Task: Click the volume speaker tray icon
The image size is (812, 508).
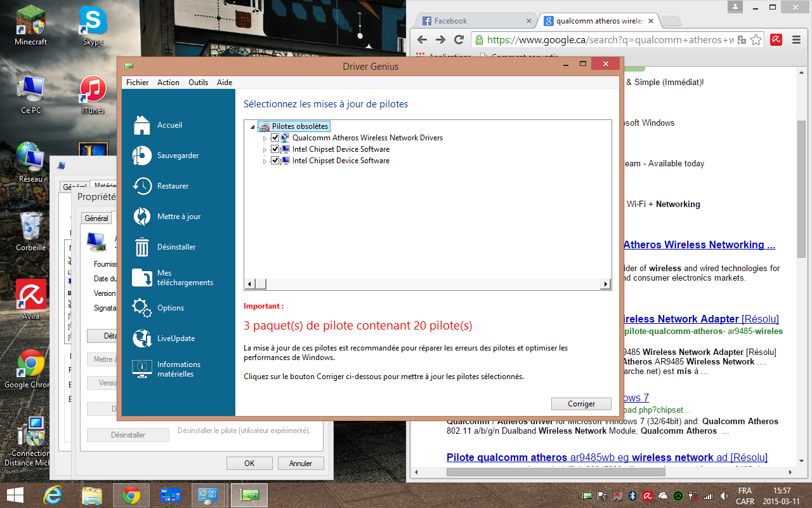Action: point(724,496)
